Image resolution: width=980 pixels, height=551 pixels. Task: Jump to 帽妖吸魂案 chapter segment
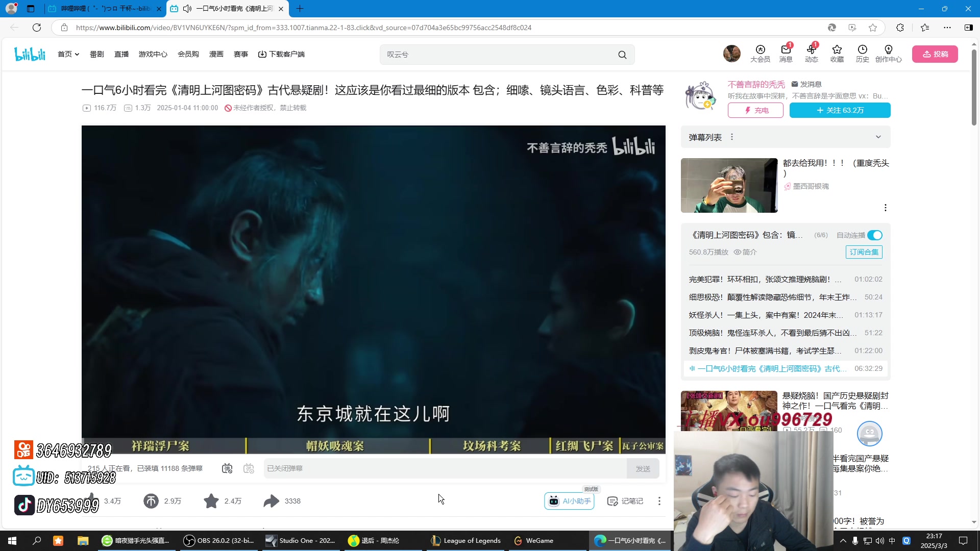[337, 446]
